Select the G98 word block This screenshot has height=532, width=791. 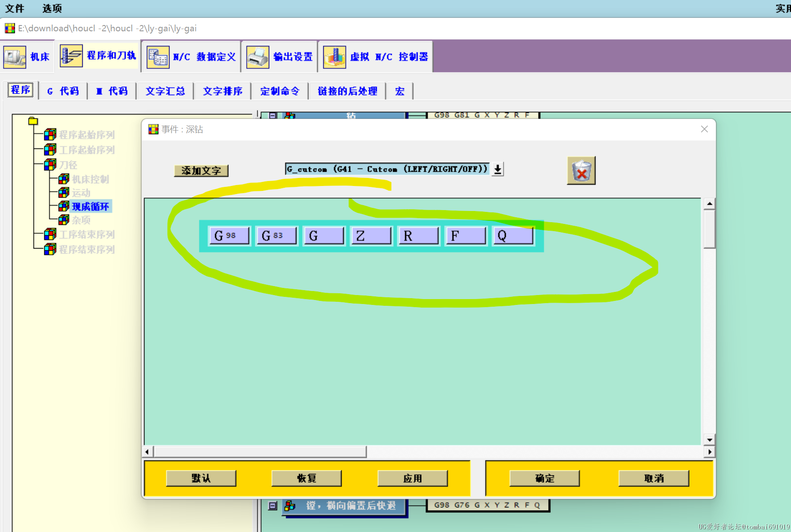(229, 236)
